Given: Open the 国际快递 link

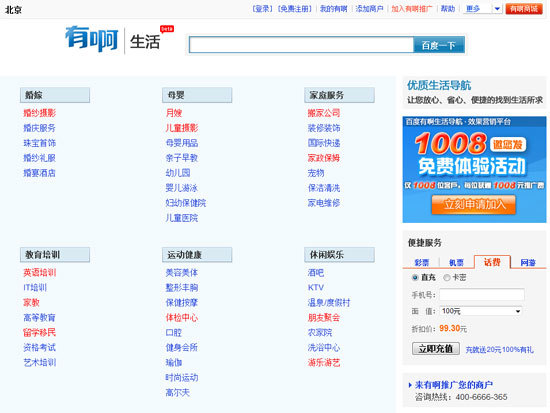Looking at the screenshot, I should [324, 143].
